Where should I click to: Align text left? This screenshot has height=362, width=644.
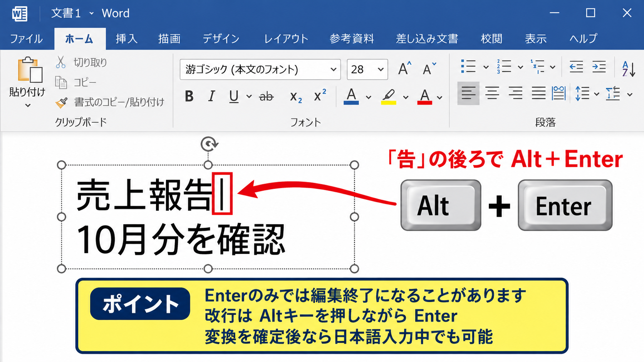coord(468,93)
